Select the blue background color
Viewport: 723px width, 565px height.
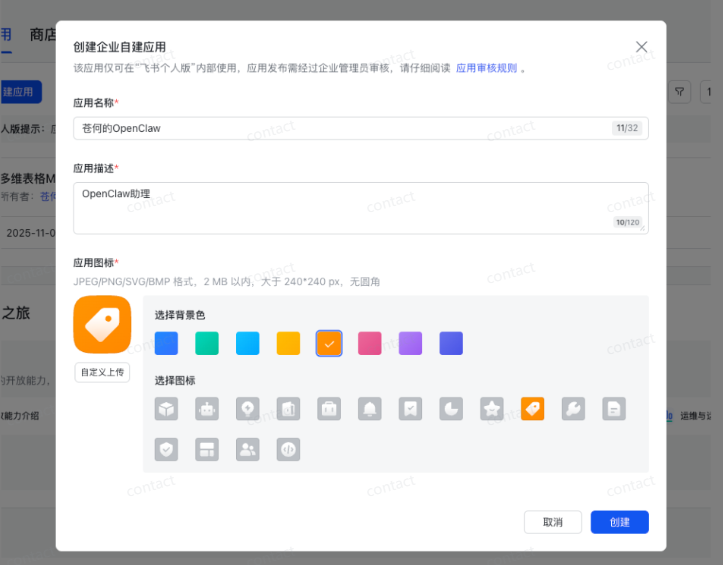click(x=167, y=343)
